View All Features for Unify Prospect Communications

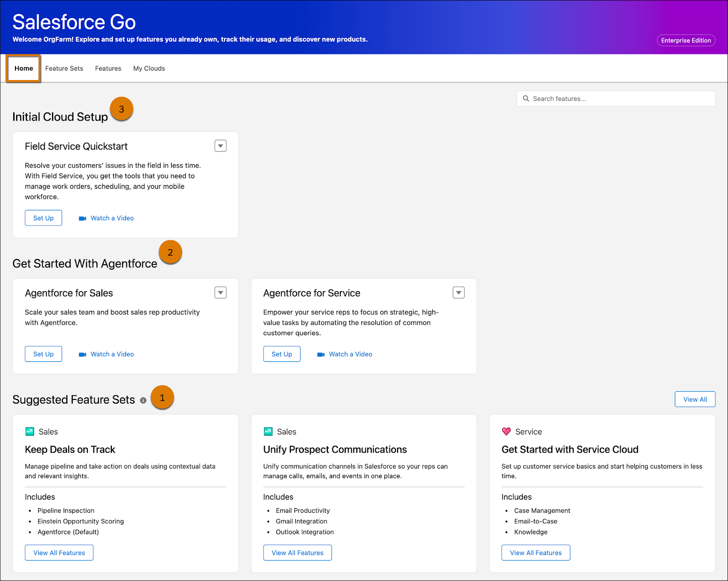click(298, 553)
